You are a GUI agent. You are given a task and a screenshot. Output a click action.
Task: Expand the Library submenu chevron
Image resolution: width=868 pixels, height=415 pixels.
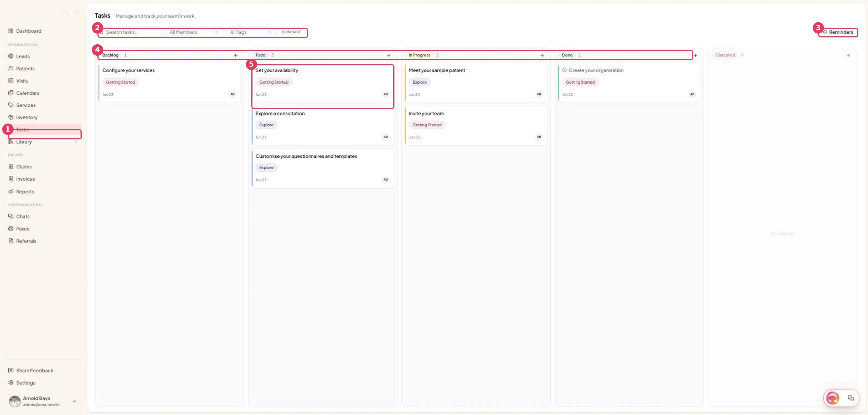pos(76,142)
